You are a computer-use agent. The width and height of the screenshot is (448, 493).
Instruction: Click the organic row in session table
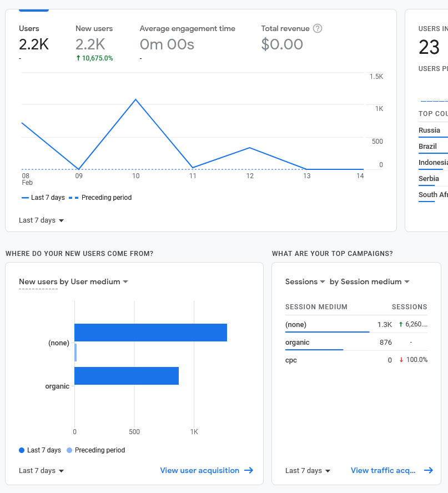click(298, 343)
